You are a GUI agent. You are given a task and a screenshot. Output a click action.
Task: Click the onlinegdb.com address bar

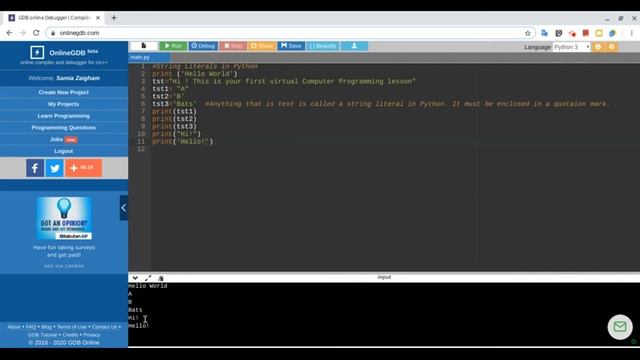coord(290,33)
